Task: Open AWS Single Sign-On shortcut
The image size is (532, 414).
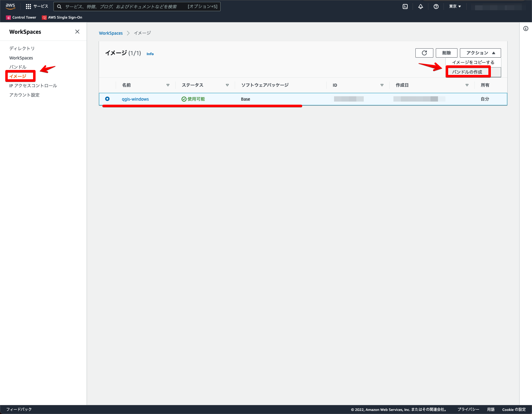Action: click(x=62, y=17)
